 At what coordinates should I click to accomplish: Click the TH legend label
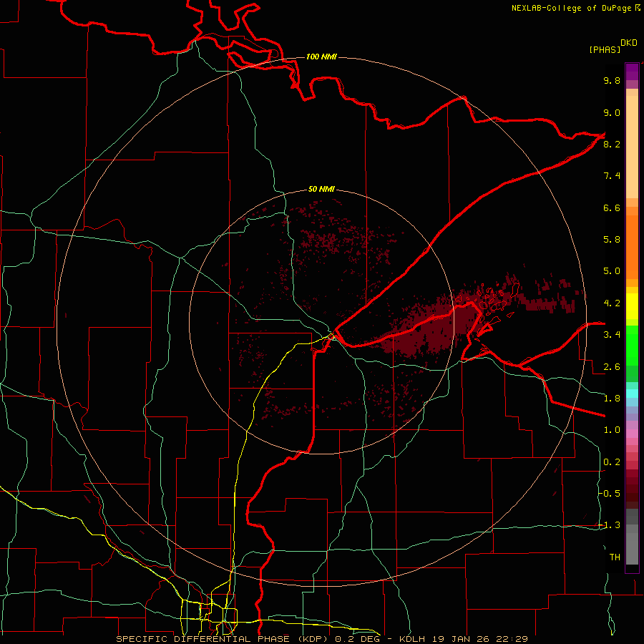(x=615, y=557)
